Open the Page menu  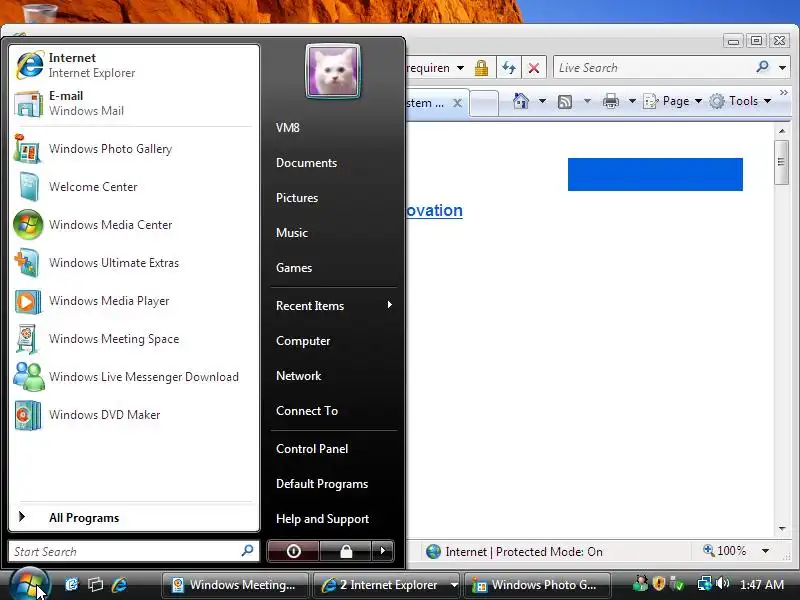pyautogui.click(x=672, y=101)
